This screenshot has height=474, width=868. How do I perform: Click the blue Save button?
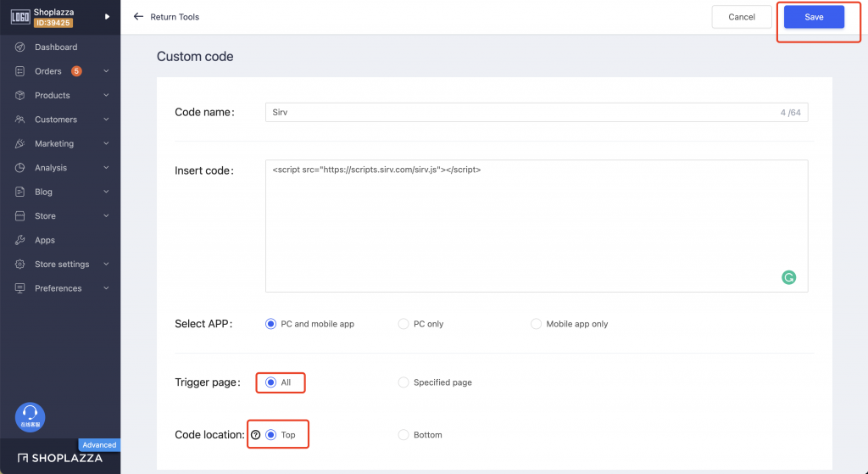(x=814, y=17)
